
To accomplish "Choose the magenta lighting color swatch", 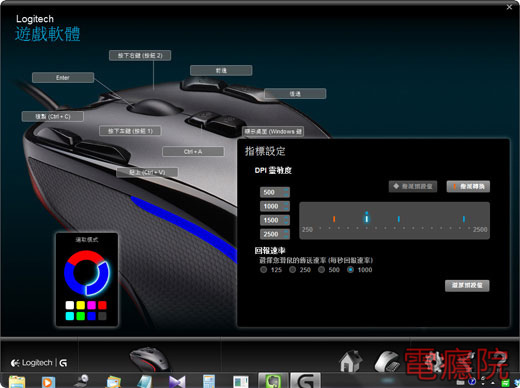I will point(91,305).
